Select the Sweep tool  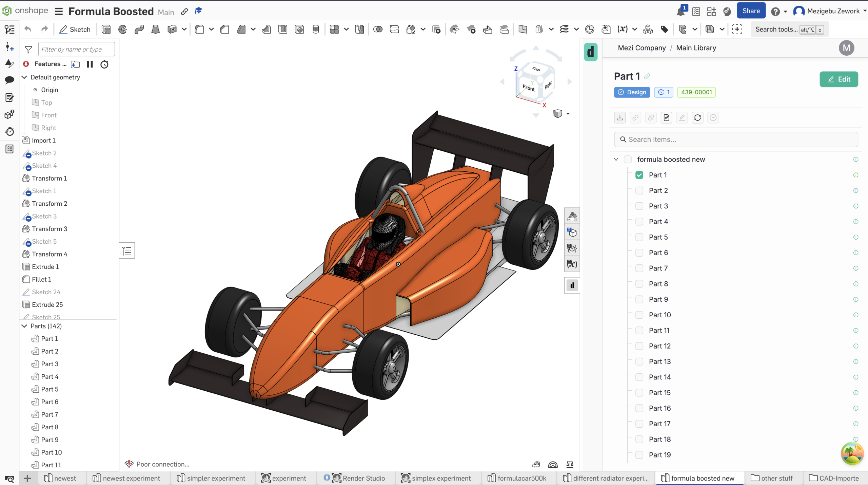click(x=139, y=29)
